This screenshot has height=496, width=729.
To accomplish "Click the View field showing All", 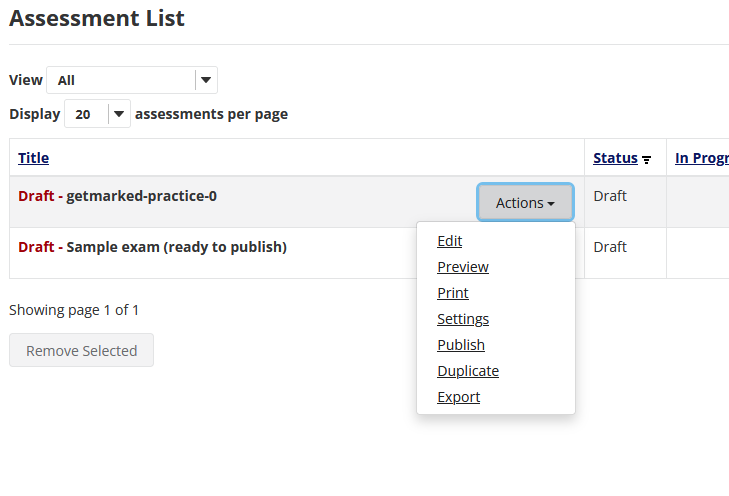I will point(132,80).
